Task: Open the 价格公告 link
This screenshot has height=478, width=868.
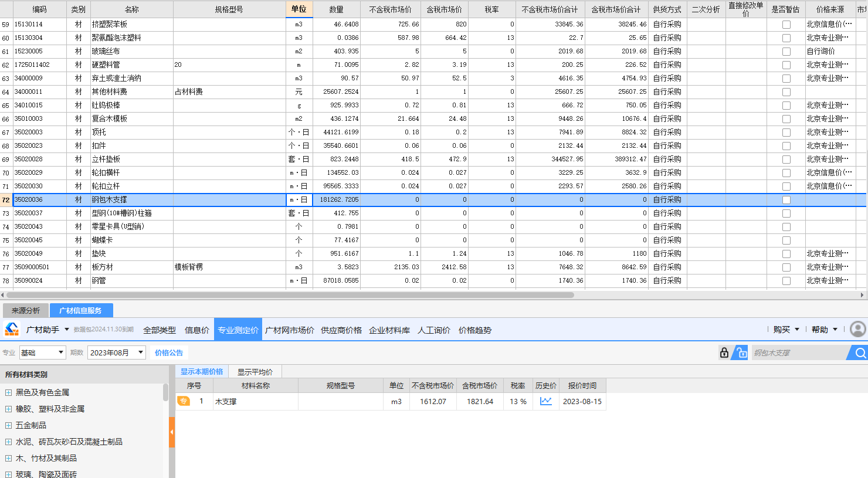Action: click(x=169, y=352)
